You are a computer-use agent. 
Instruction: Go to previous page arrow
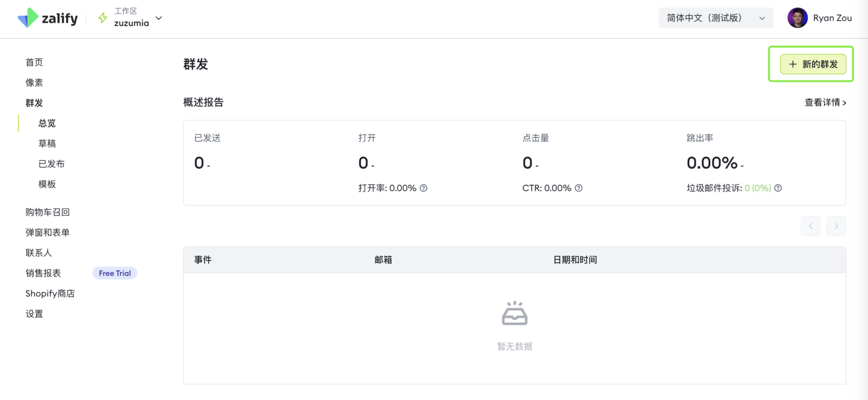(810, 226)
